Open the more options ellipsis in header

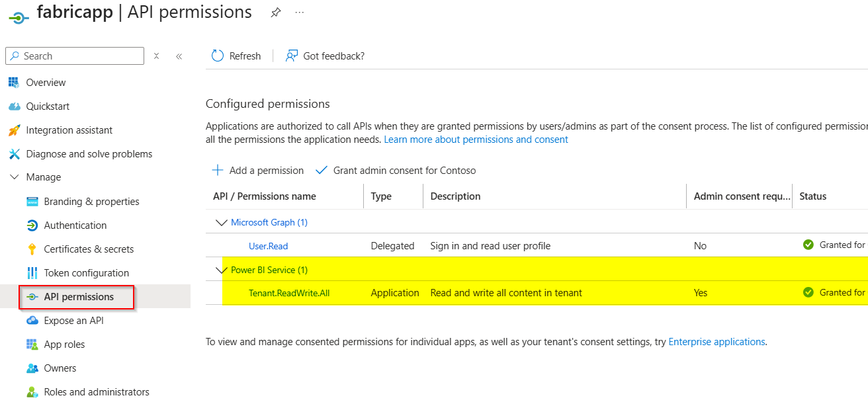click(300, 13)
